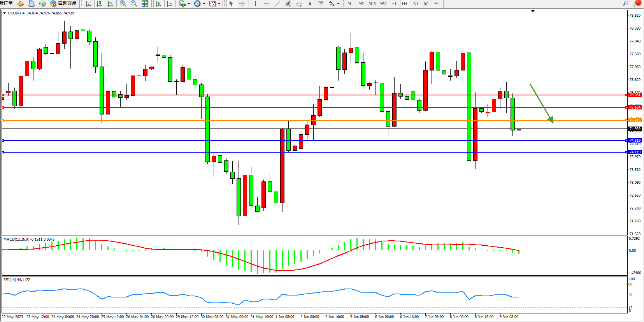Viewport: 644px width, 322px height.
Task: Open the chart templates dropdown arrow
Action: [219, 4]
